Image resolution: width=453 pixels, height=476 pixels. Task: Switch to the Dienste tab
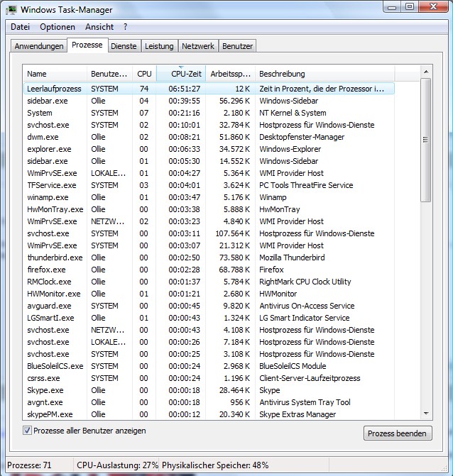coord(124,46)
